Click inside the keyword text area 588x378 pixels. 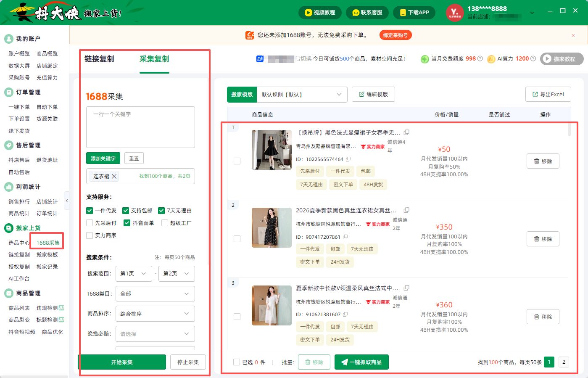(140, 127)
